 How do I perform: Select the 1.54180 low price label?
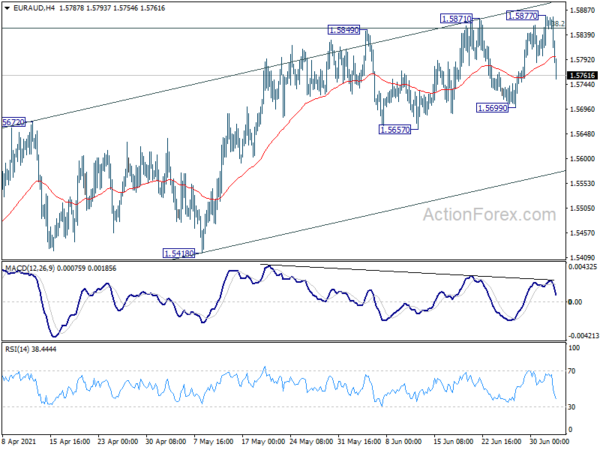click(179, 253)
